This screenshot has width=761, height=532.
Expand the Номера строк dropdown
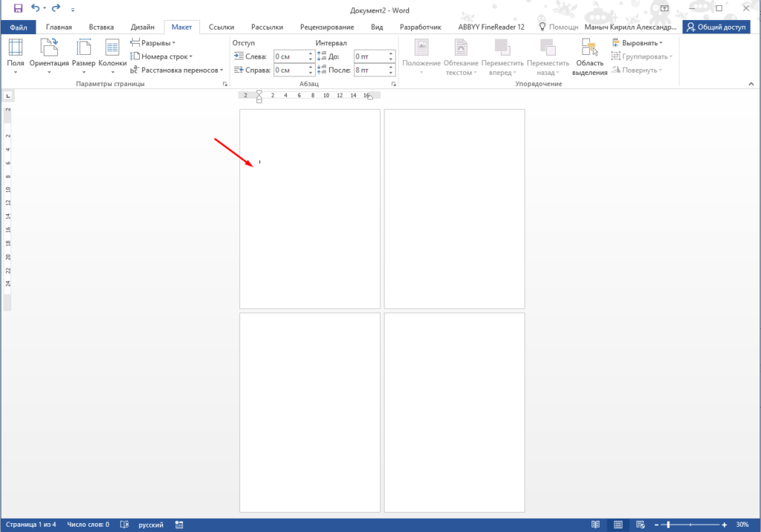pyautogui.click(x=161, y=56)
